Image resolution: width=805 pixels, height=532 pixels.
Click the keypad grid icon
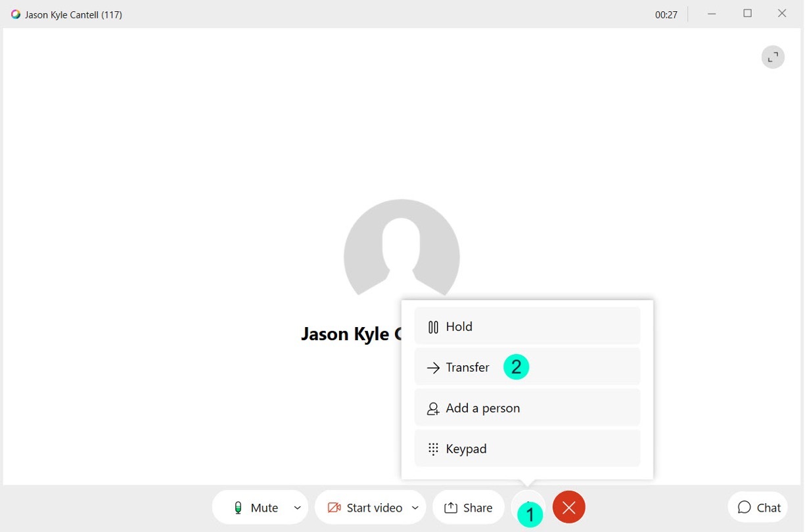(433, 449)
